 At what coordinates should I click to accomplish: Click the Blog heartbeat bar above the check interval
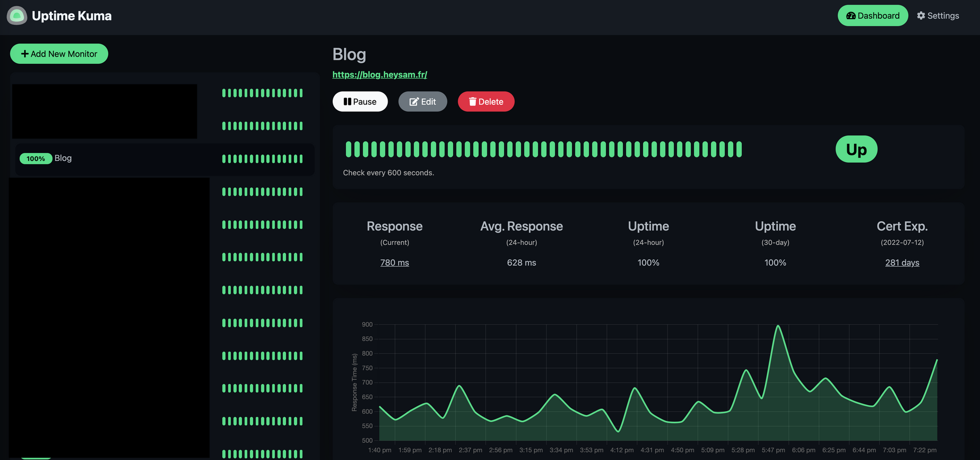tap(543, 149)
